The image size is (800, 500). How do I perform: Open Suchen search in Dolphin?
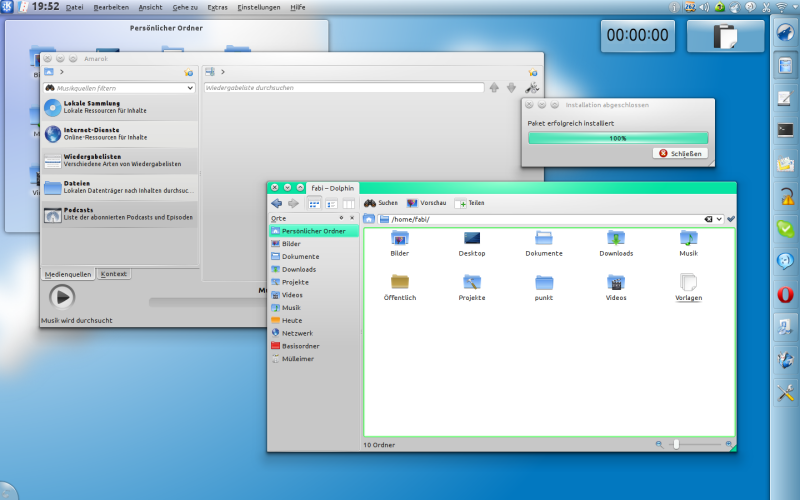pos(381,203)
